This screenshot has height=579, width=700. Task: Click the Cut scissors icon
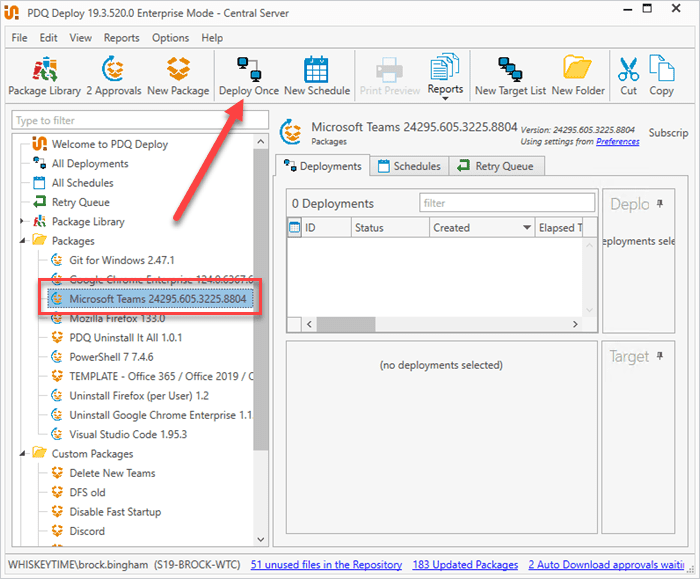[x=628, y=76]
